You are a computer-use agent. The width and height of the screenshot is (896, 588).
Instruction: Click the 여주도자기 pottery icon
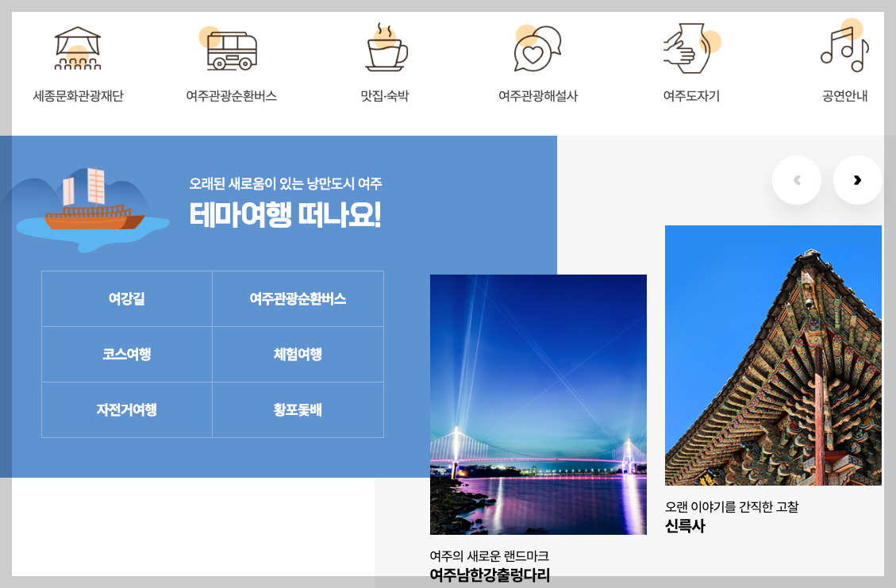click(x=690, y=49)
